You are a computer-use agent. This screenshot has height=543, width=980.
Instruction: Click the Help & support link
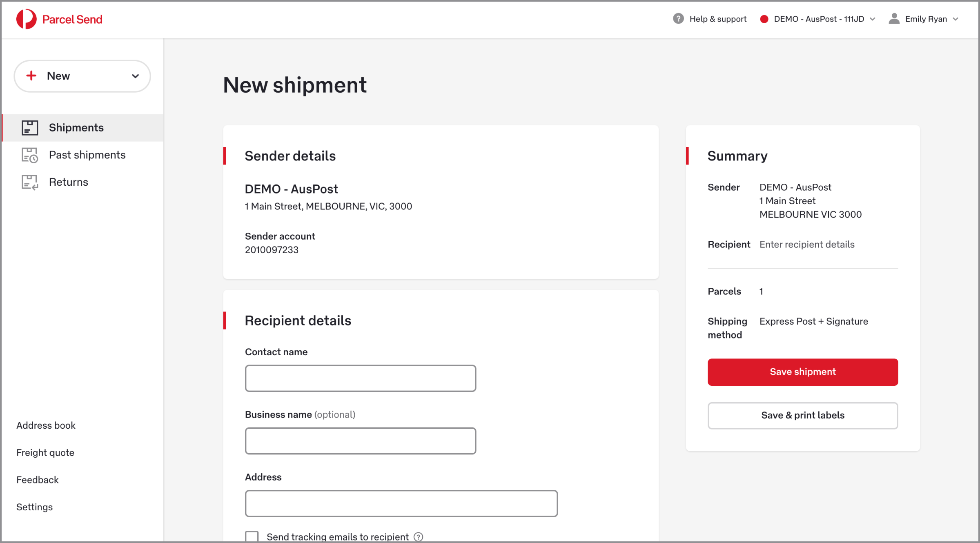(x=718, y=19)
